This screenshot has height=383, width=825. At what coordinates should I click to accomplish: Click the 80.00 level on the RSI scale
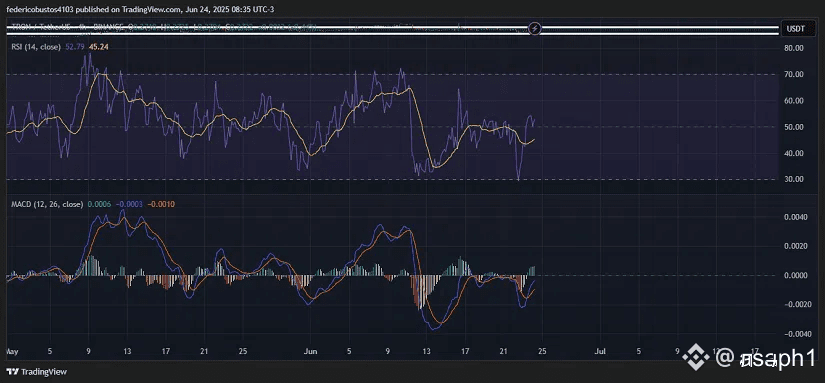793,48
